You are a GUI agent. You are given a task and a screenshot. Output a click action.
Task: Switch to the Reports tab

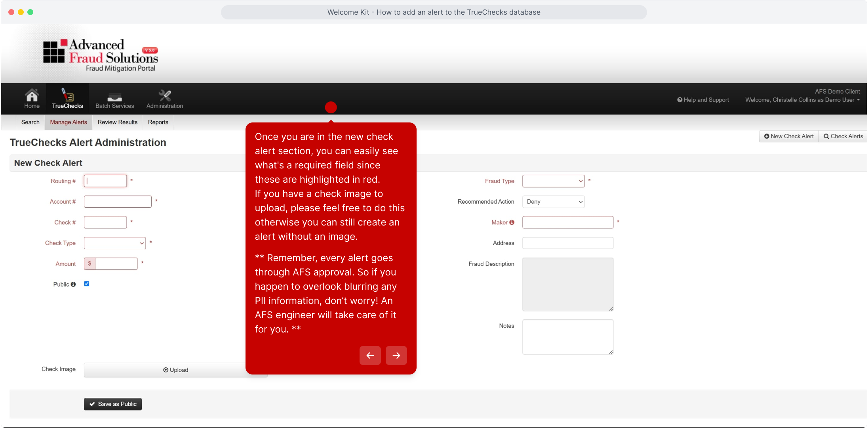(158, 122)
